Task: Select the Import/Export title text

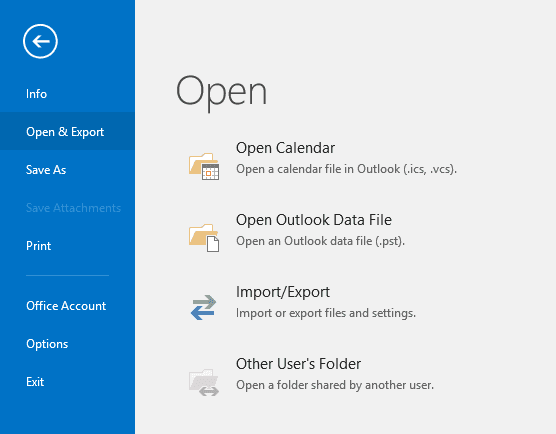Action: (x=283, y=292)
